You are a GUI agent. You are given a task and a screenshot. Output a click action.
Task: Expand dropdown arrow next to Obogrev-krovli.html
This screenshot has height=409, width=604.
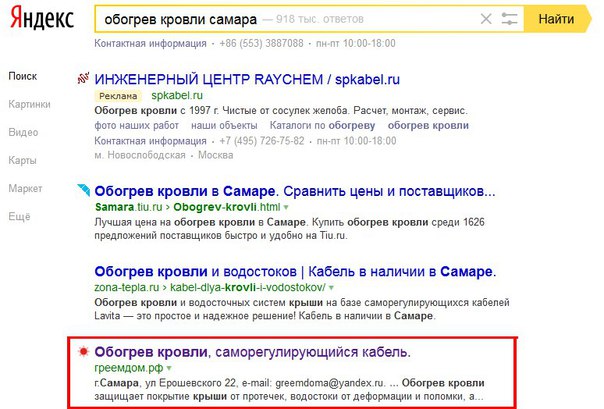(x=286, y=207)
